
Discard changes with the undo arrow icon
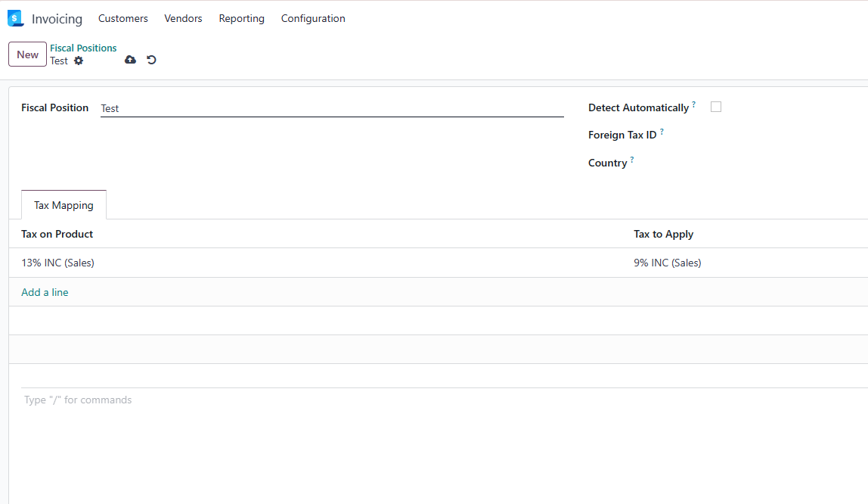[x=152, y=60]
